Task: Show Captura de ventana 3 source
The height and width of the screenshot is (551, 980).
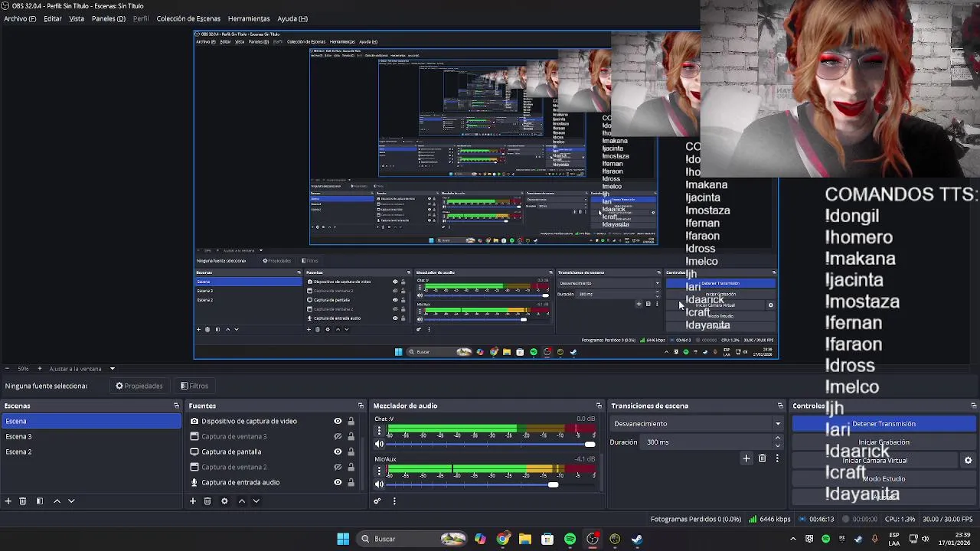Action: coord(338,436)
